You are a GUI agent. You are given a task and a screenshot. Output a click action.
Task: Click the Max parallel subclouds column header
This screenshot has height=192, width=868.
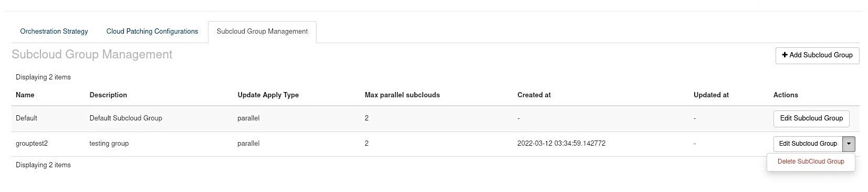402,95
